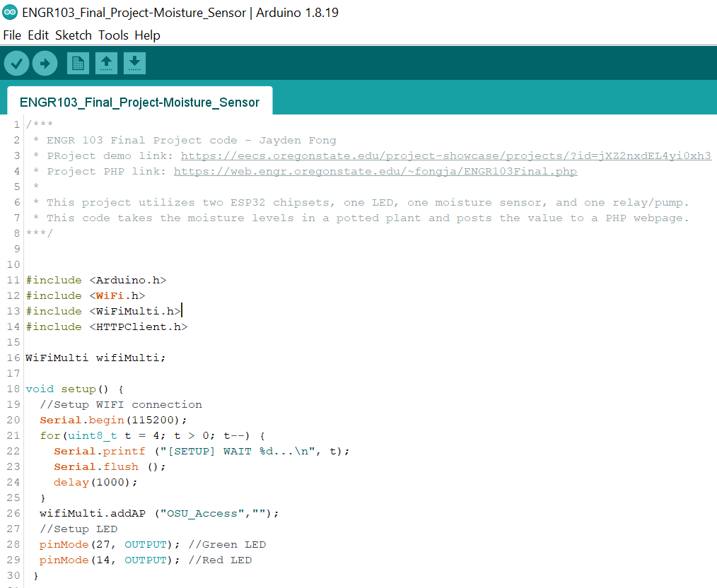Open the ENGR103Final.php project link

point(375,171)
